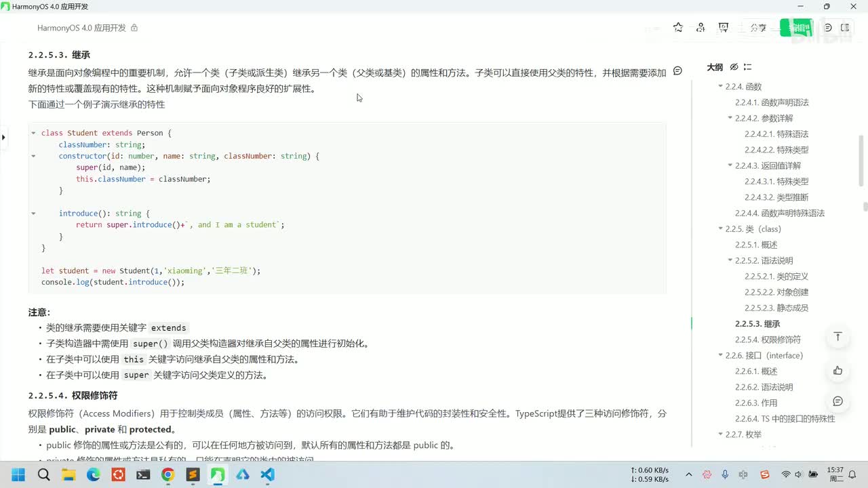Image resolution: width=868 pixels, height=488 pixels.
Task: Click the 2.2.5.3. 继承 heading in document
Action: pyautogui.click(x=59, y=55)
